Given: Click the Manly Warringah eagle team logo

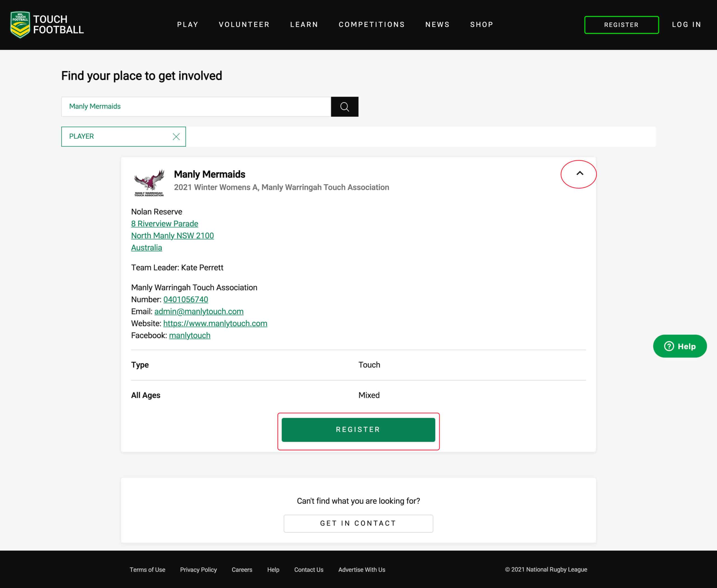Looking at the screenshot, I should click(x=149, y=183).
